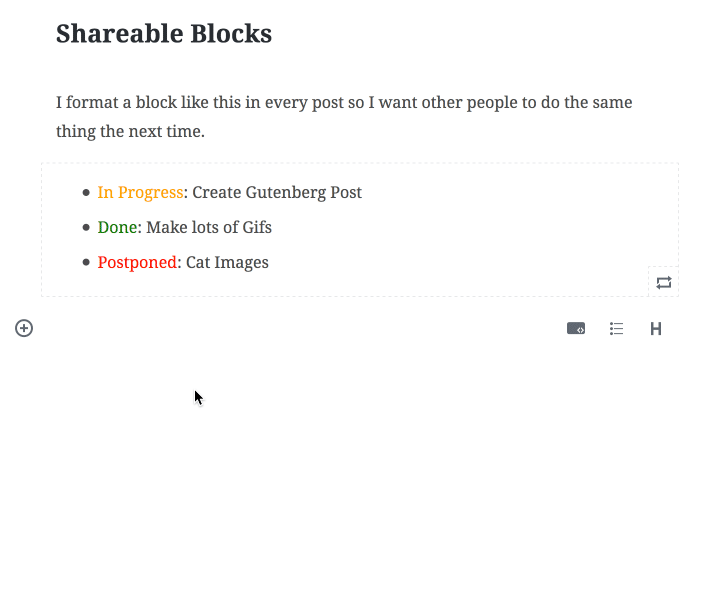
Task: Click the word 'thing' in second paragraph line
Action: click(x=76, y=131)
